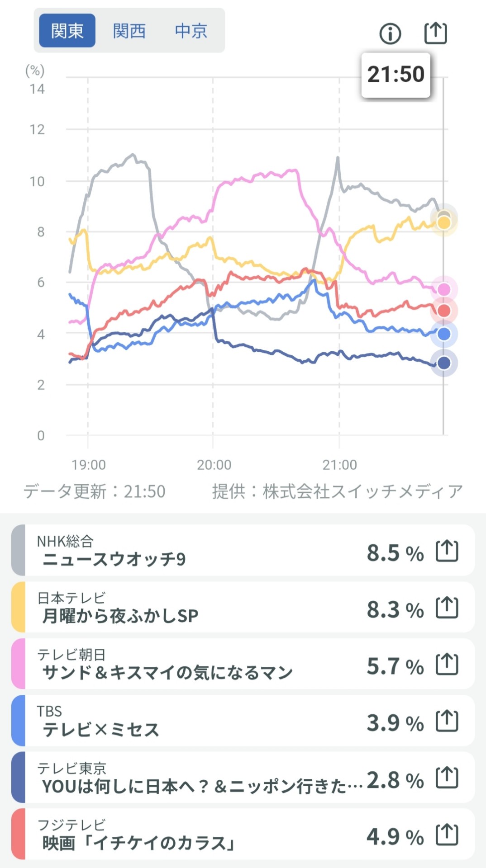Open the chart info icon
486x868 pixels.
(x=390, y=33)
